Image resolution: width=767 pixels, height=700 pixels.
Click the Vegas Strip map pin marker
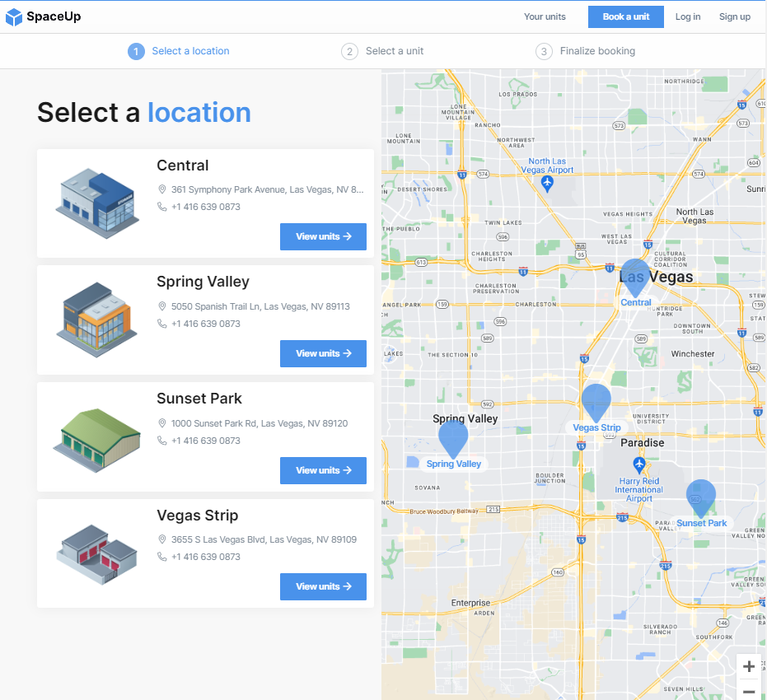click(596, 403)
